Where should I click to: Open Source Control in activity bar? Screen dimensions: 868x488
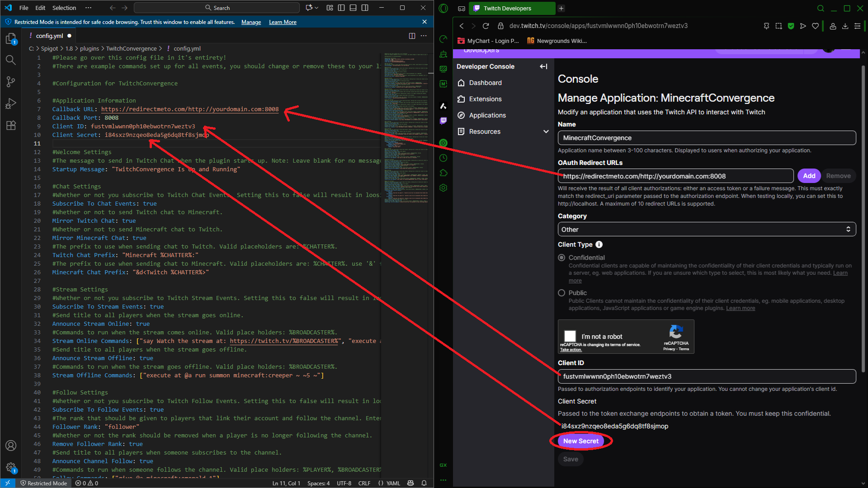(11, 81)
